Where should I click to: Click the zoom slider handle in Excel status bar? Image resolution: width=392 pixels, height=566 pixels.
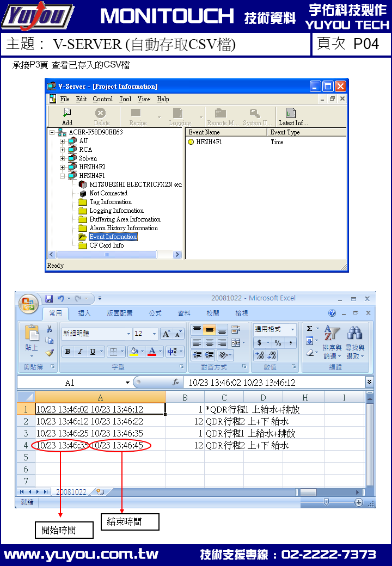(x=326, y=502)
